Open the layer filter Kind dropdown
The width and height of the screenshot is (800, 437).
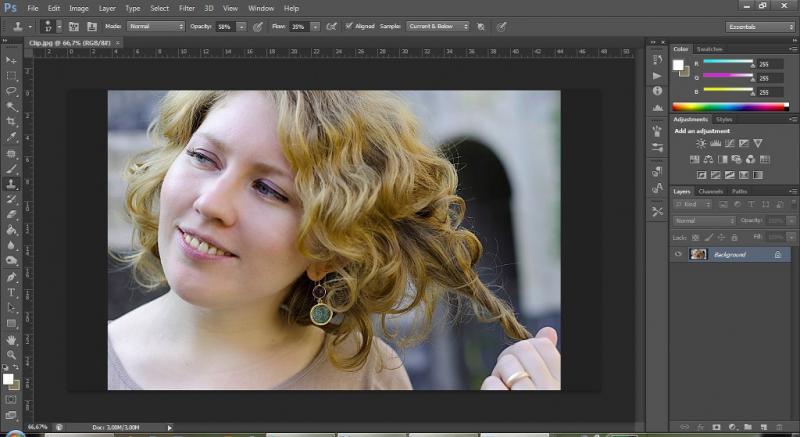(693, 204)
